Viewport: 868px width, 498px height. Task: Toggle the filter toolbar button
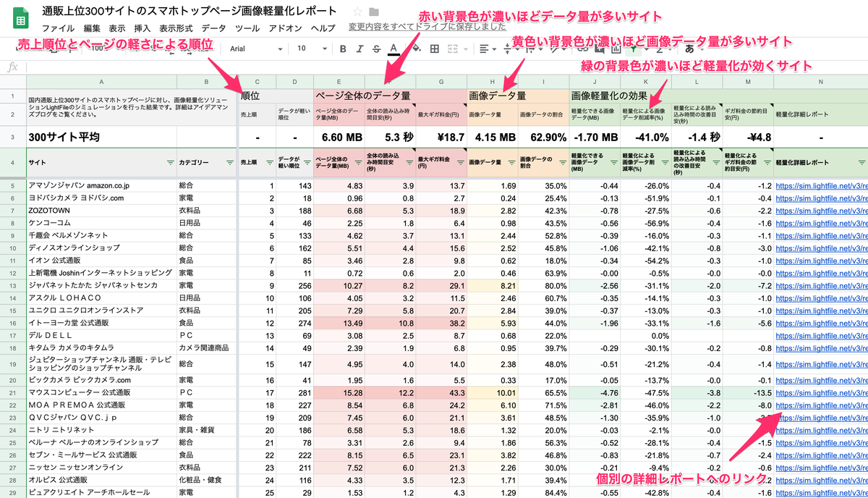[x=634, y=50]
